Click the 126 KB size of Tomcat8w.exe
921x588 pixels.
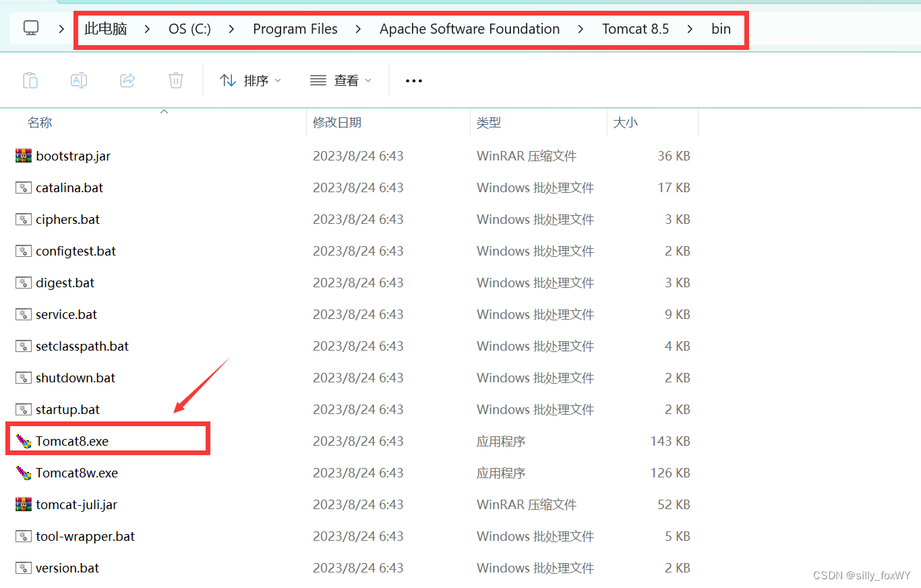(x=670, y=473)
